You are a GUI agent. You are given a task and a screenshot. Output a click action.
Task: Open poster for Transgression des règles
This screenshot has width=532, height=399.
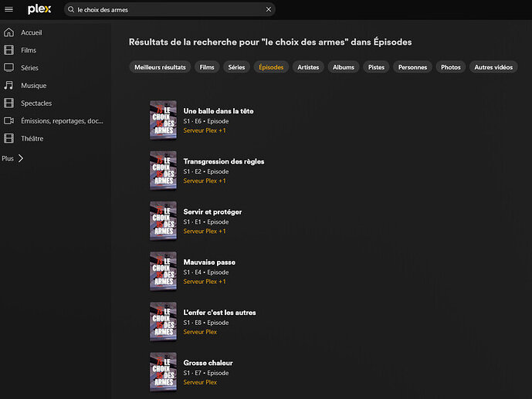(163, 171)
